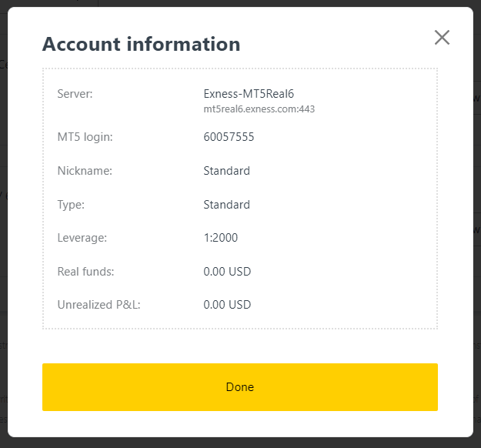This screenshot has height=448, width=481.
Task: Click the Real funds: field label
Action: pos(85,272)
